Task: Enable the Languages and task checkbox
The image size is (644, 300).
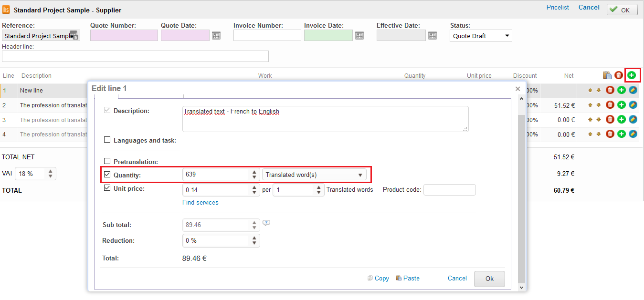Action: (x=107, y=140)
